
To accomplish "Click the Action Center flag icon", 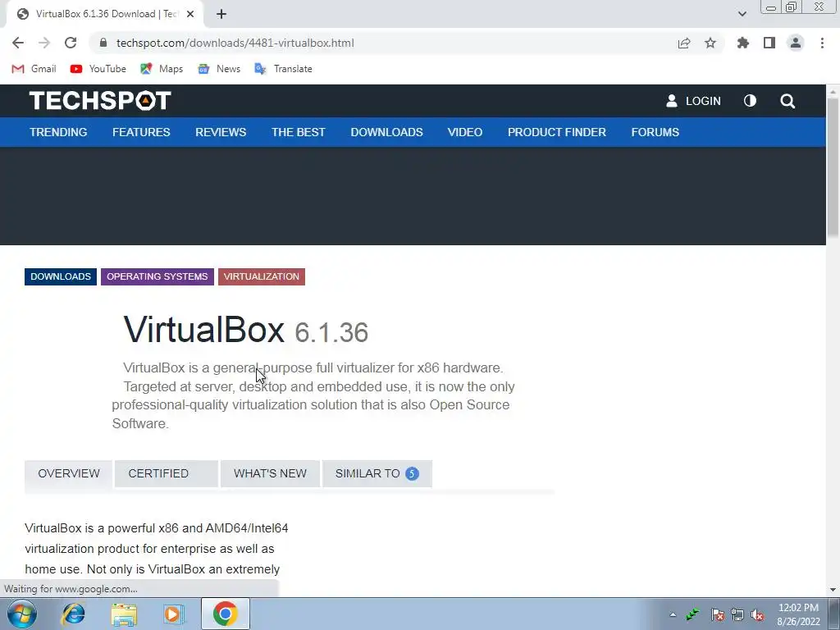I will pos(717,615).
